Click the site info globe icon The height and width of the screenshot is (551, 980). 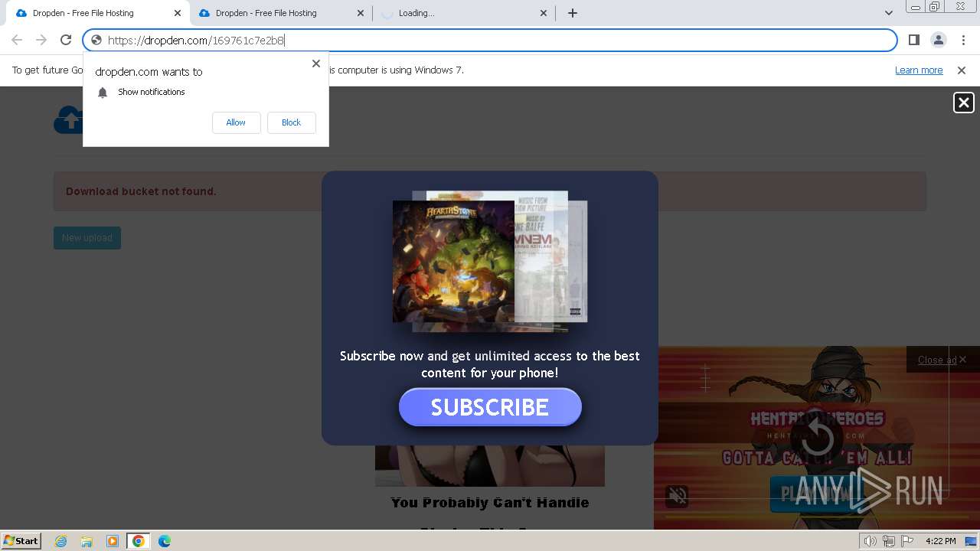(x=96, y=41)
